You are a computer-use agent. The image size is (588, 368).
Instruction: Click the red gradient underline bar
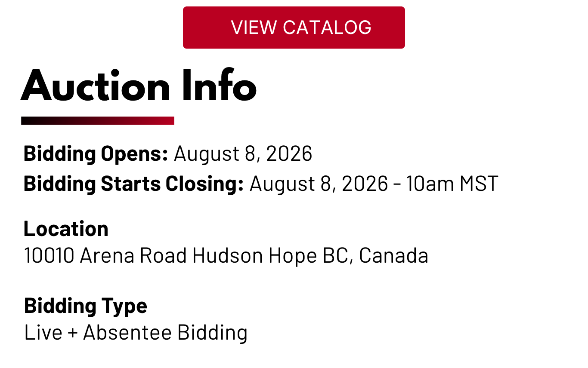point(98,121)
